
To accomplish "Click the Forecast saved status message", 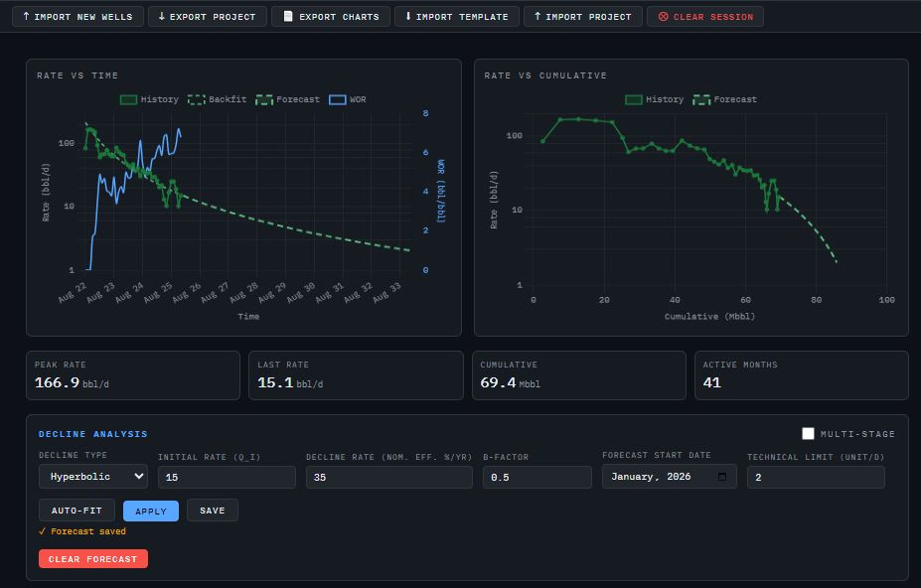I will point(82,531).
